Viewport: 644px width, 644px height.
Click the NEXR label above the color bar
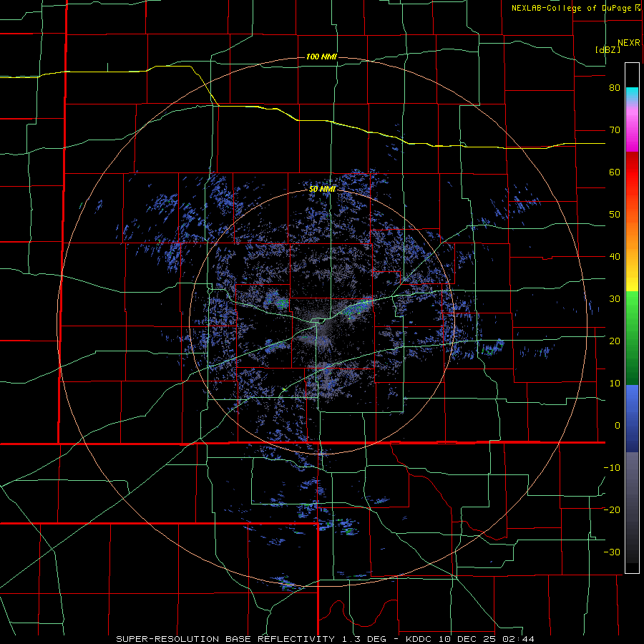(628, 43)
